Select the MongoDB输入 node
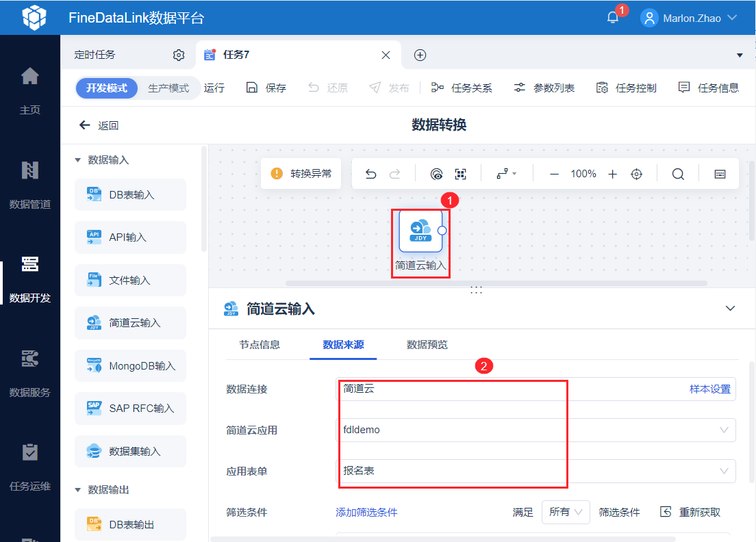 (x=130, y=365)
